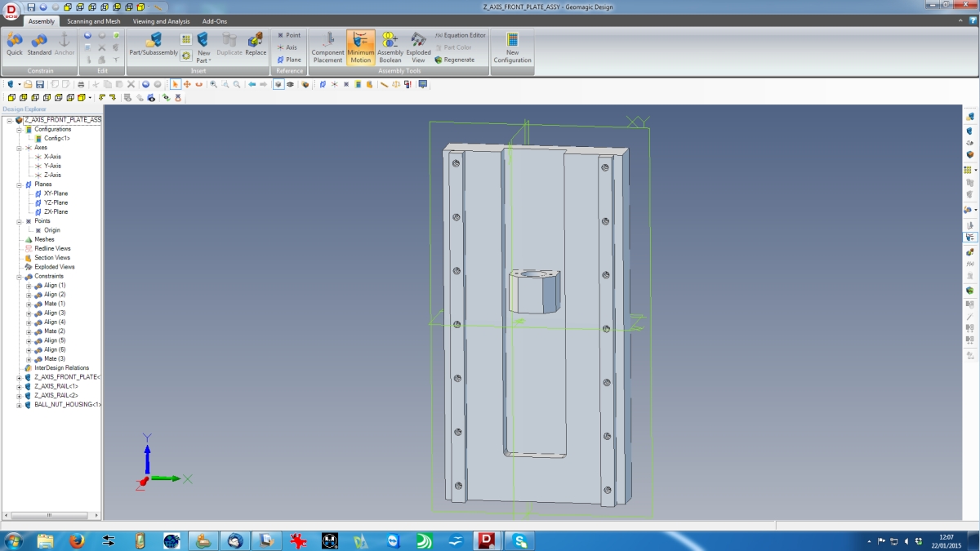The width and height of the screenshot is (980, 551).
Task: Insert a reference Plane from ribbon
Action: click(x=289, y=60)
